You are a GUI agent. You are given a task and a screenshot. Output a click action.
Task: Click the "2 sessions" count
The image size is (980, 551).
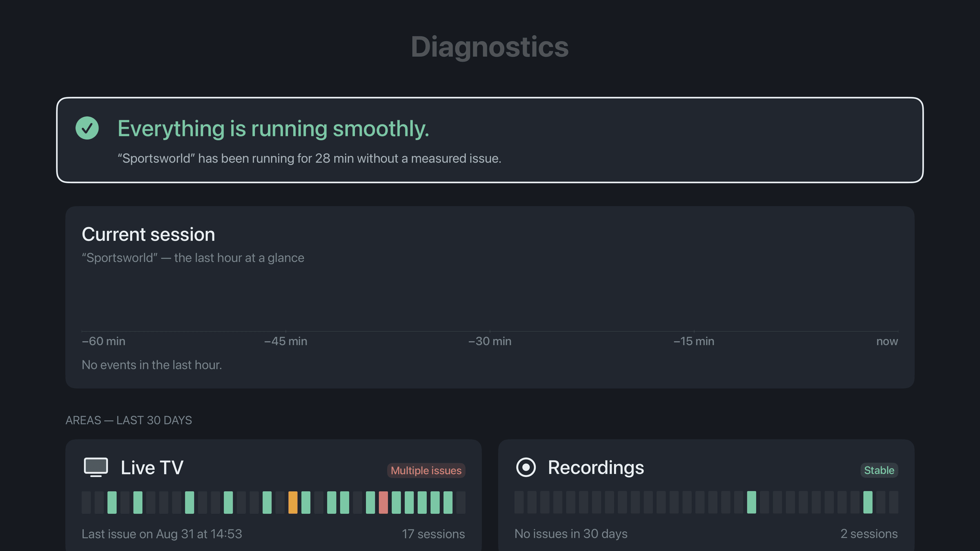click(x=869, y=534)
